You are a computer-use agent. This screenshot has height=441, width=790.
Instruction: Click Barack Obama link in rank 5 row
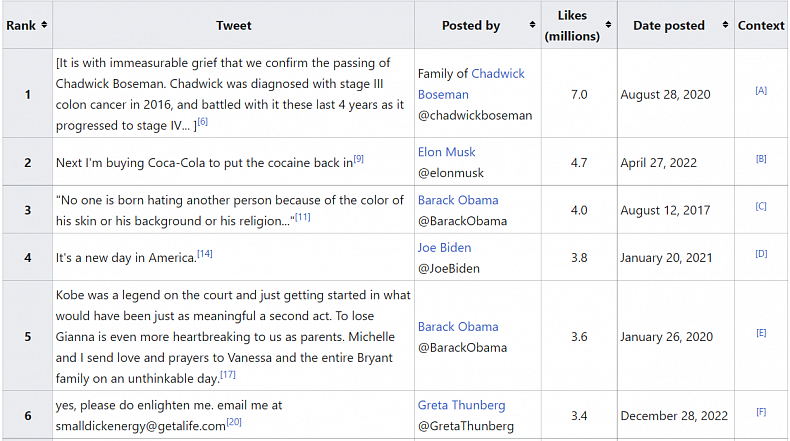click(458, 326)
